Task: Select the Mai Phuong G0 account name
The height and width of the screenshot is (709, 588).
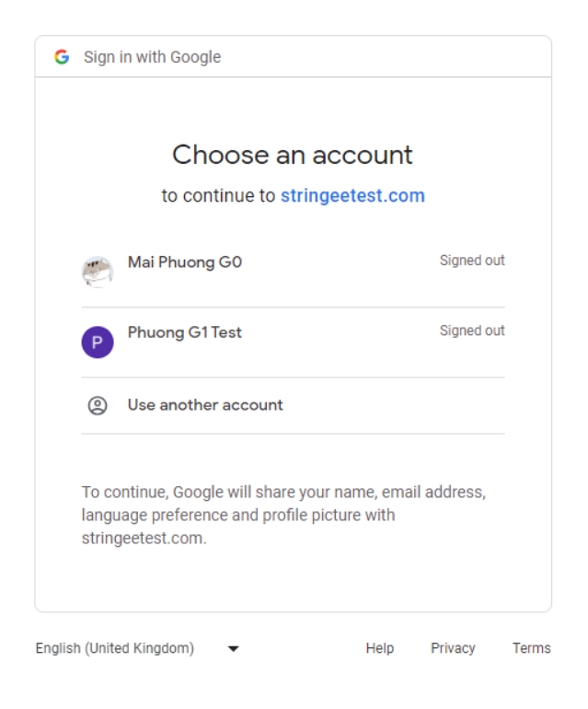Action: point(185,262)
